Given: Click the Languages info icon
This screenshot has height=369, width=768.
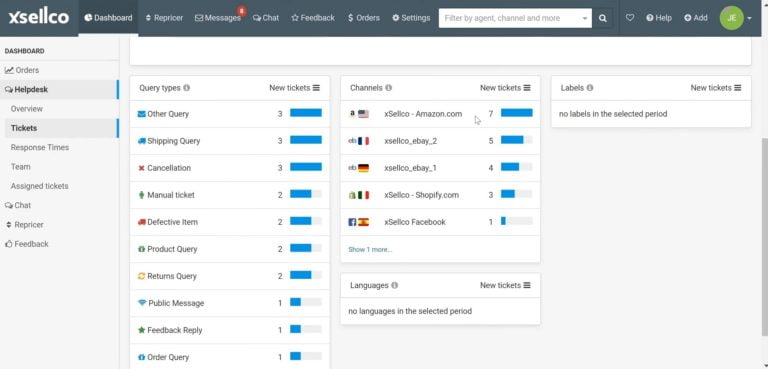Looking at the screenshot, I should pyautogui.click(x=395, y=285).
